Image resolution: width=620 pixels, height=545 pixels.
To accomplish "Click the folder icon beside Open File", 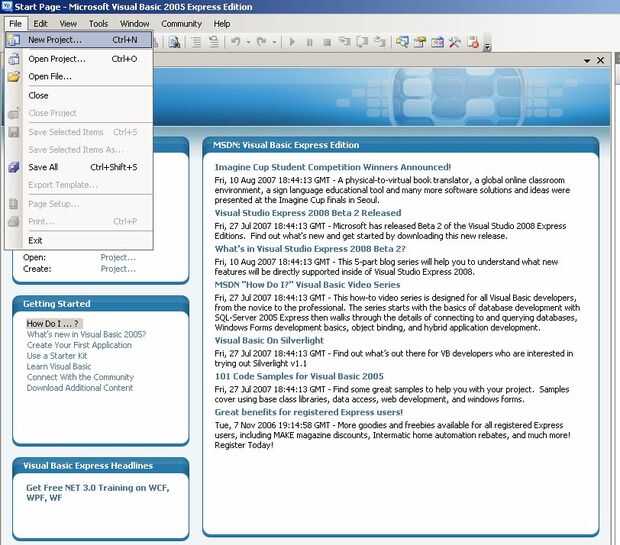I will point(14,76).
